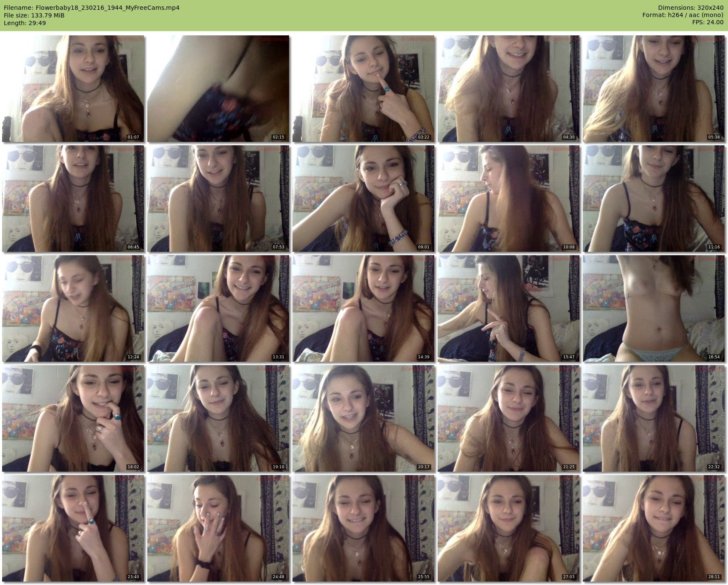728x585 pixels.
Task: Pick the frame labeled 06:45
Action: [x=73, y=199]
